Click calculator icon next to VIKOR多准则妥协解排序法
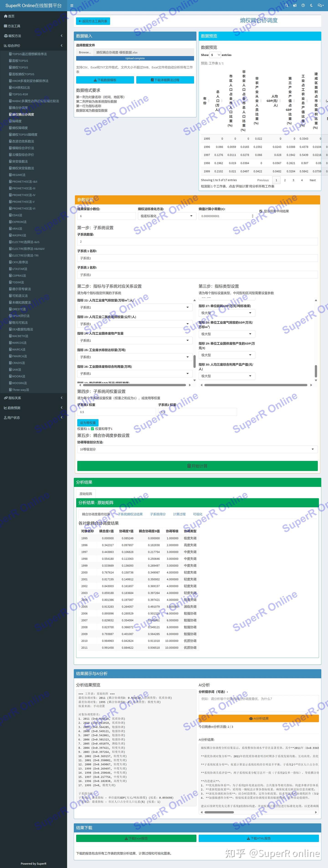328x868 pixels. pyautogui.click(x=10, y=81)
